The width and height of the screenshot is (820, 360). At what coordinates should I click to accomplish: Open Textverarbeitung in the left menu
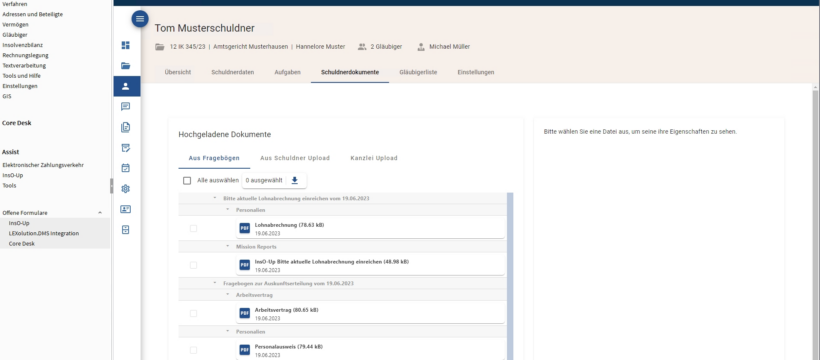tap(24, 65)
